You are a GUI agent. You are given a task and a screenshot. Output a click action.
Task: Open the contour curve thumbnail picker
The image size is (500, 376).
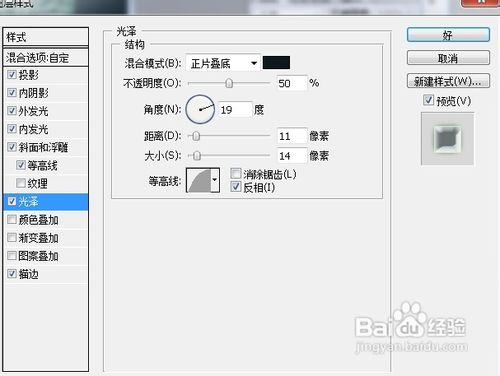click(199, 180)
